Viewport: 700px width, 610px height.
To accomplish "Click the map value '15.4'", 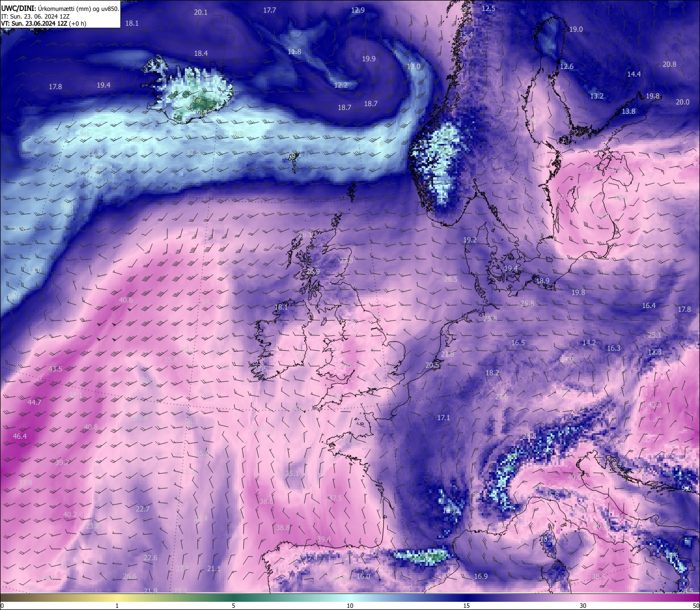I will click(x=466, y=34).
